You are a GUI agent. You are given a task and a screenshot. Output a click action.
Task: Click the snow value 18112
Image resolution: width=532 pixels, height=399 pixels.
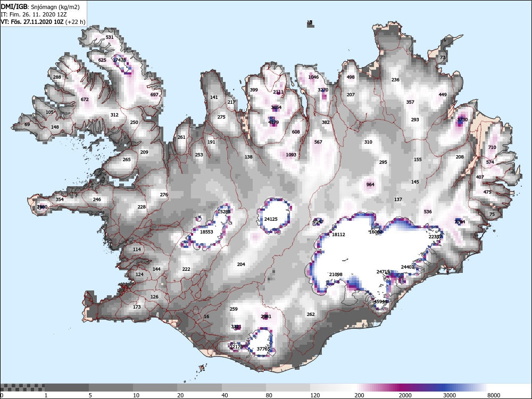coord(338,235)
